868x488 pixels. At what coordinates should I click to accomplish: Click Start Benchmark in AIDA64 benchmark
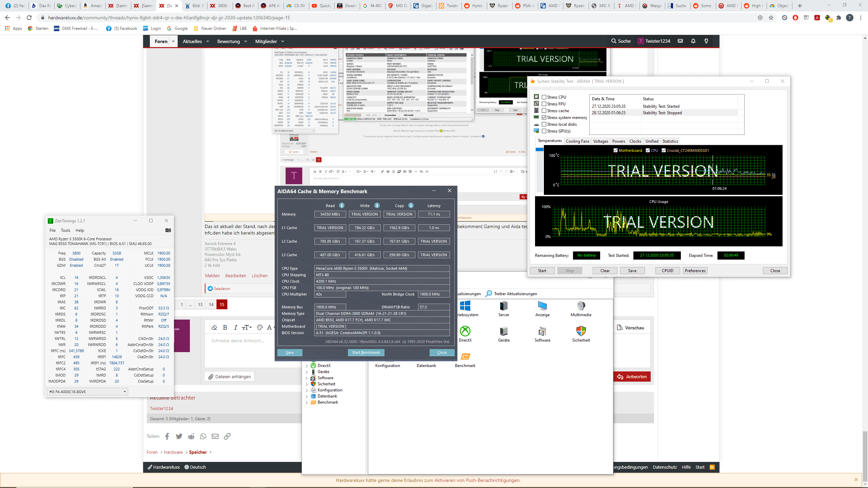(366, 352)
